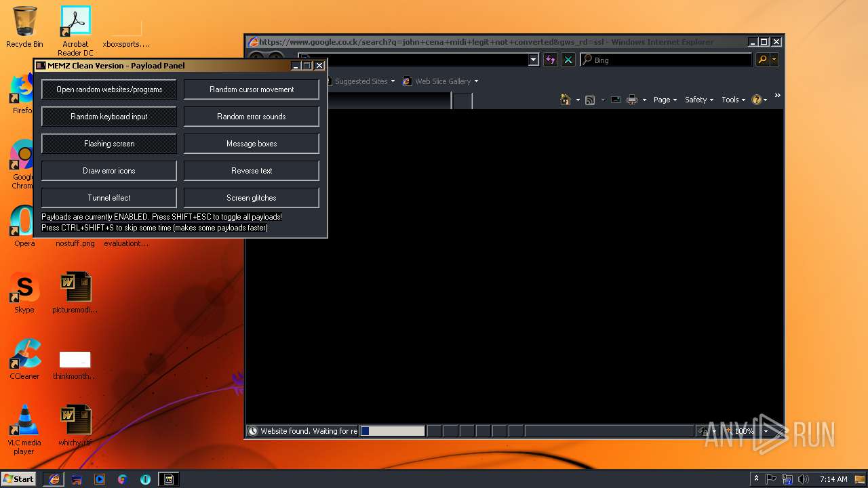Toggle the Random cursor movement payload
Image resolution: width=868 pixels, height=488 pixels.
click(x=252, y=89)
